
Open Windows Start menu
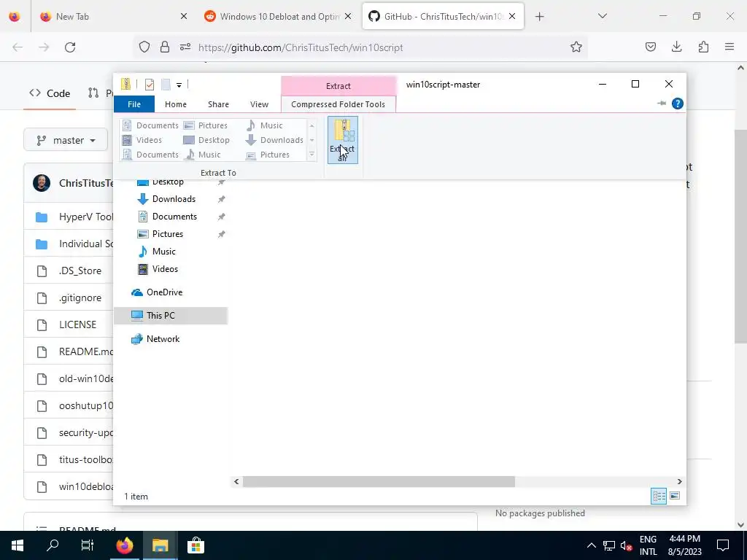pyautogui.click(x=18, y=545)
